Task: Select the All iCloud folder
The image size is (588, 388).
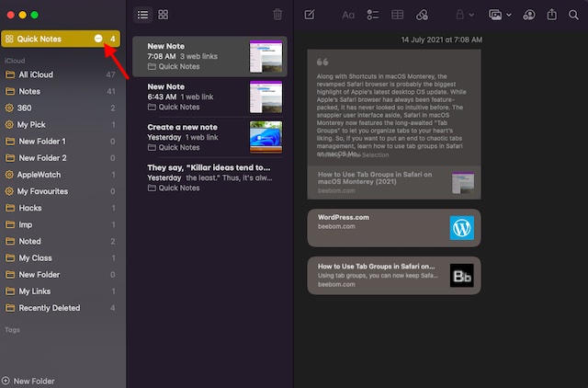Action: coord(35,74)
